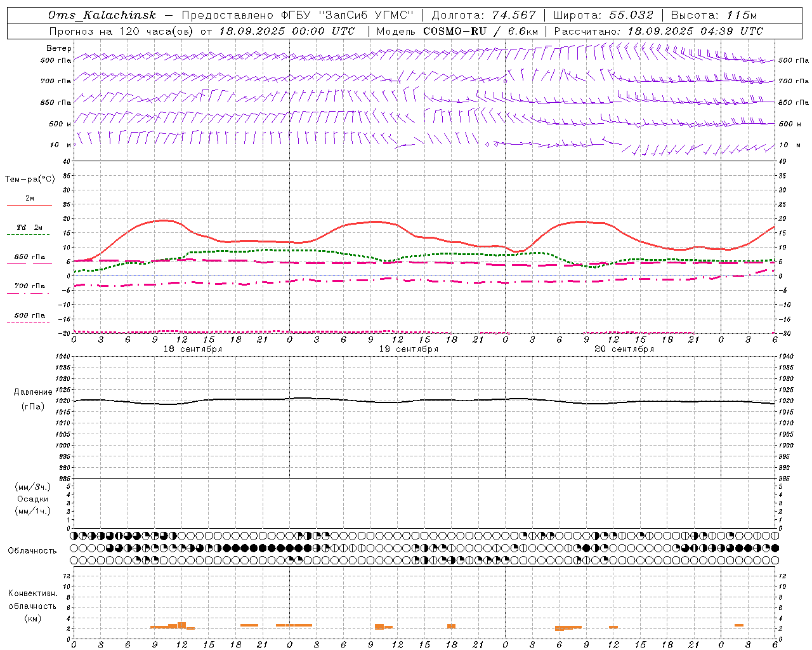Click the forecast length Прогноз на 120 часа(ов)
This screenshot has width=812, height=650.
click(x=122, y=31)
